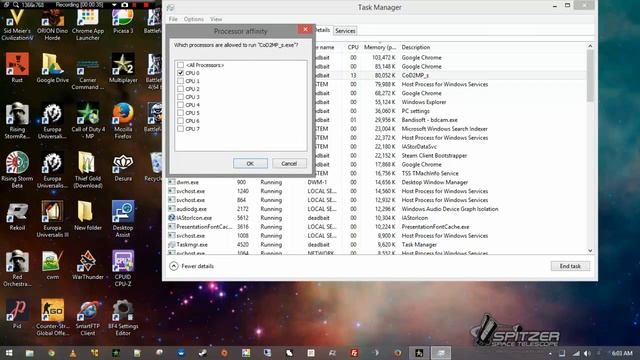This screenshot has width=640, height=360.
Task: Tick the CPU 2 checkbox
Action: point(180,89)
